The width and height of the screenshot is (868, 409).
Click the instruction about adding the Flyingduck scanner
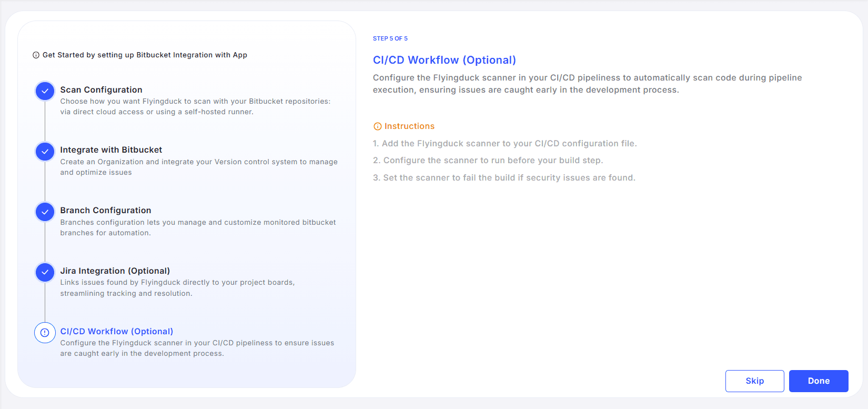tap(504, 144)
